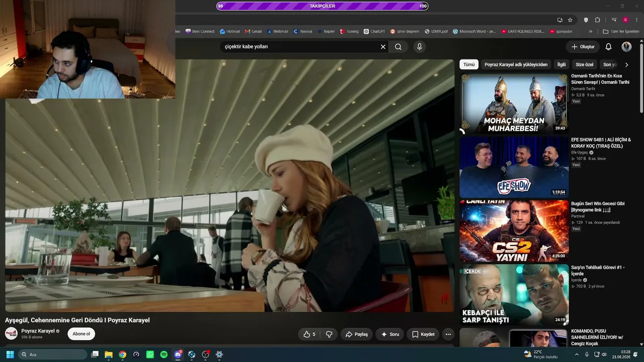Like the video with thumbs up
Screen dimensions: 644x362
[x=309, y=334]
